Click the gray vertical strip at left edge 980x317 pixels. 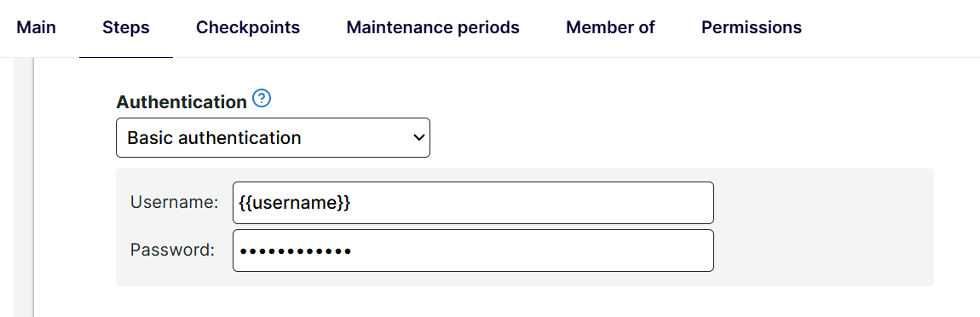[x=23, y=187]
